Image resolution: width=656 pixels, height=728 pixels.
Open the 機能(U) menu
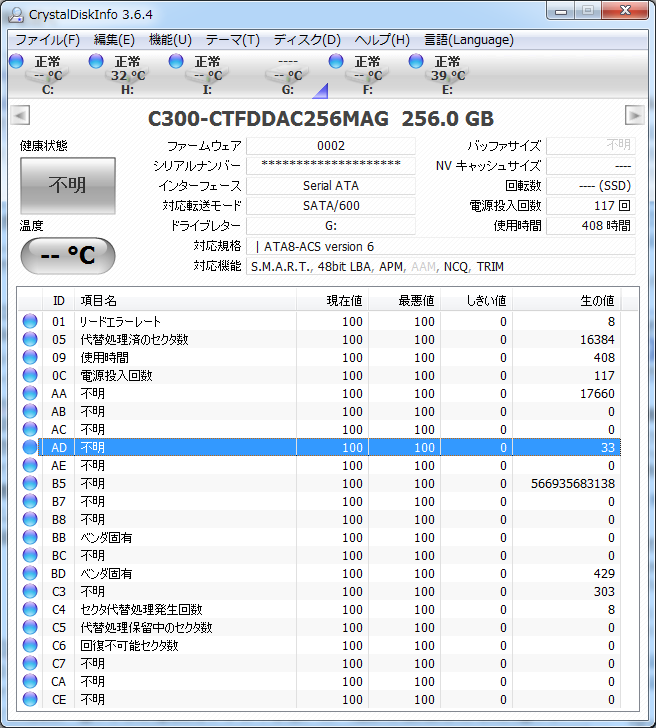170,40
